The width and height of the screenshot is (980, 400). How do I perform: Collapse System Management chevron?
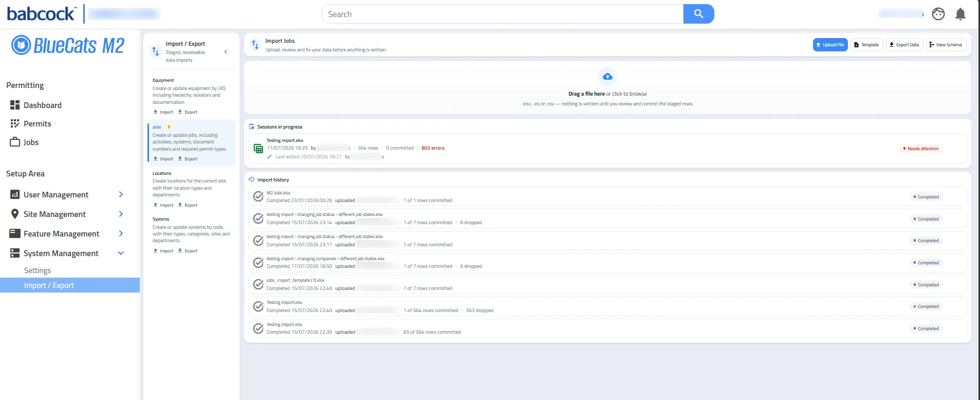pos(121,253)
